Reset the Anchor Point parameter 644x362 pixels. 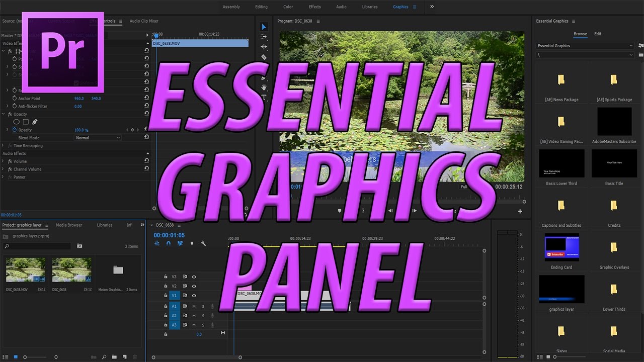146,99
